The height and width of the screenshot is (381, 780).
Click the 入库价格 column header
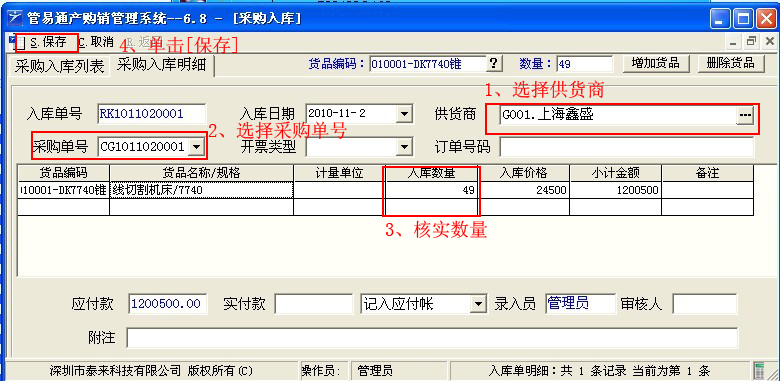pyautogui.click(x=524, y=173)
